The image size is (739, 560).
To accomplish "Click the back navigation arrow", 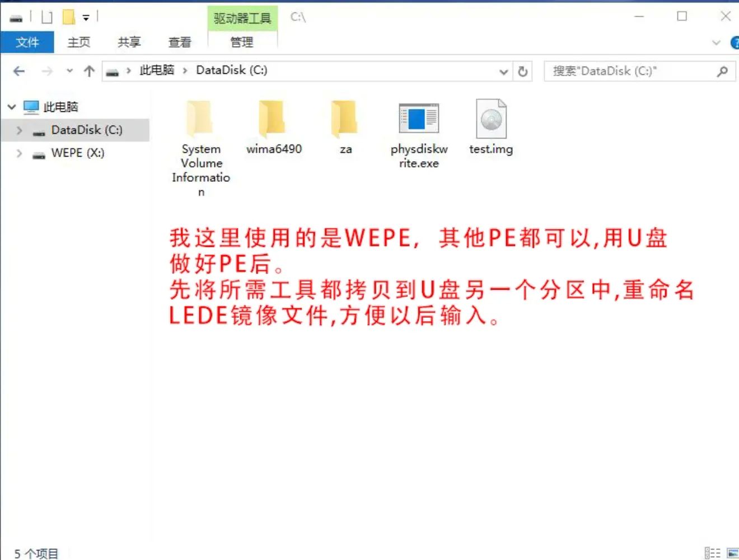I will (x=18, y=70).
